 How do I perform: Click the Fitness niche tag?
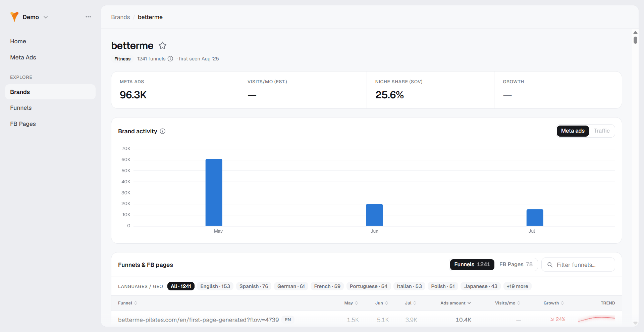point(122,59)
